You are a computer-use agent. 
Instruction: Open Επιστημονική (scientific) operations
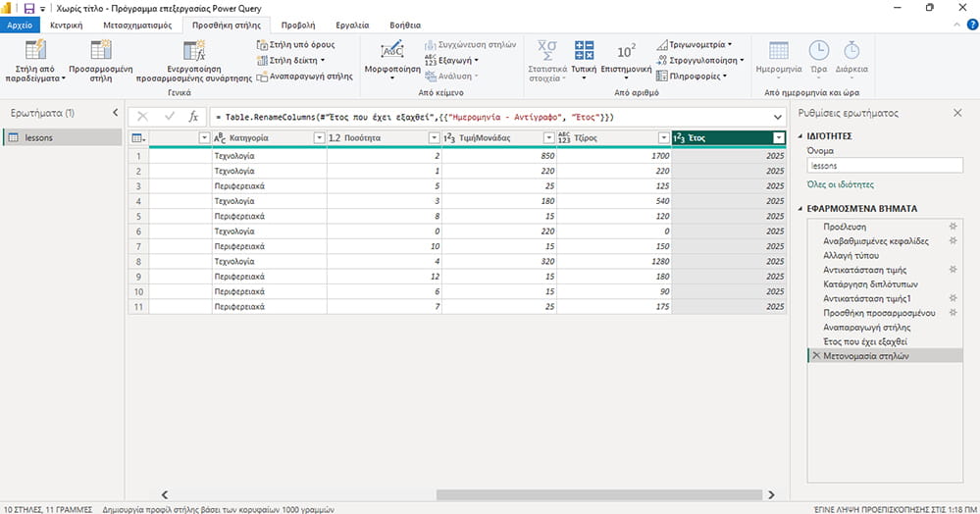626,61
